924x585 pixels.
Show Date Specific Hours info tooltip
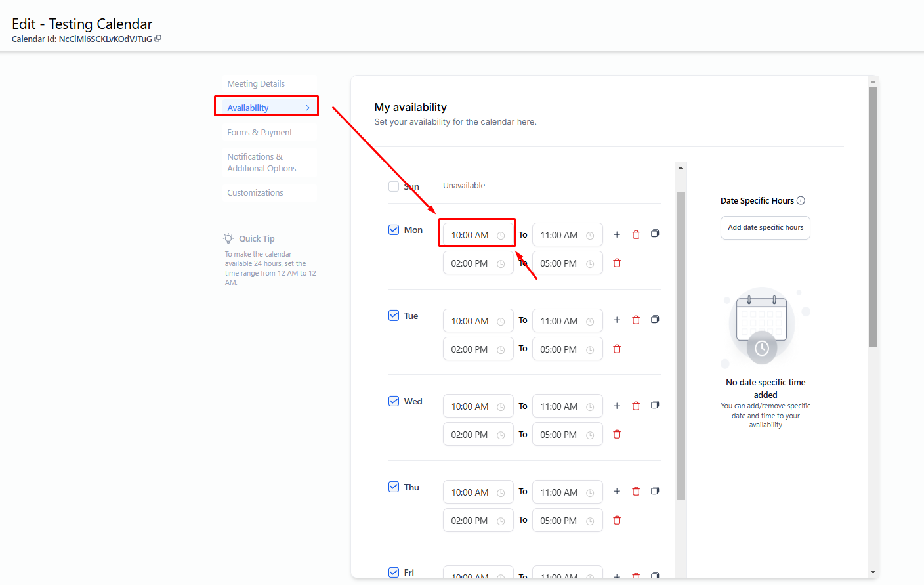pyautogui.click(x=801, y=201)
